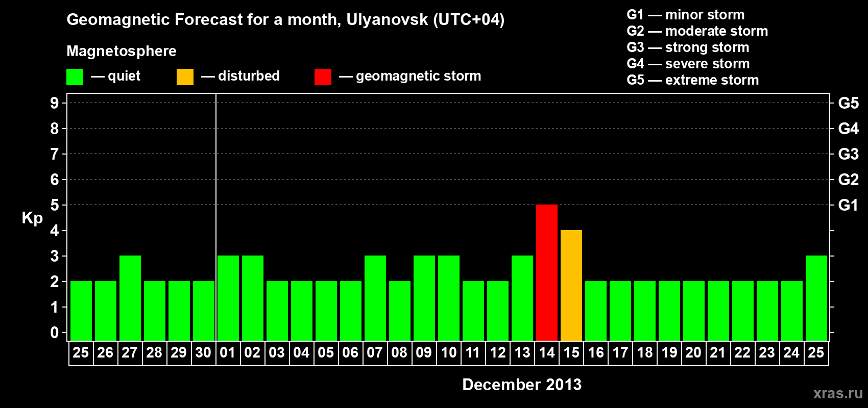Click the date label 20 on the axis
Screen dimensions: 868x408
click(x=693, y=353)
